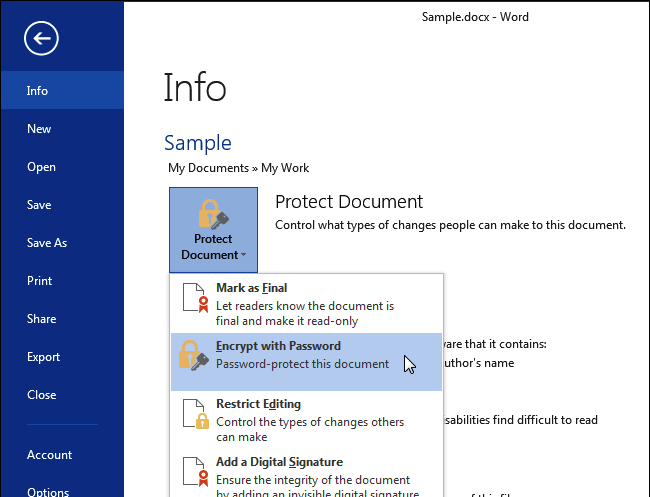Go to the Share page
Image resolution: width=650 pixels, height=497 pixels.
click(x=62, y=319)
